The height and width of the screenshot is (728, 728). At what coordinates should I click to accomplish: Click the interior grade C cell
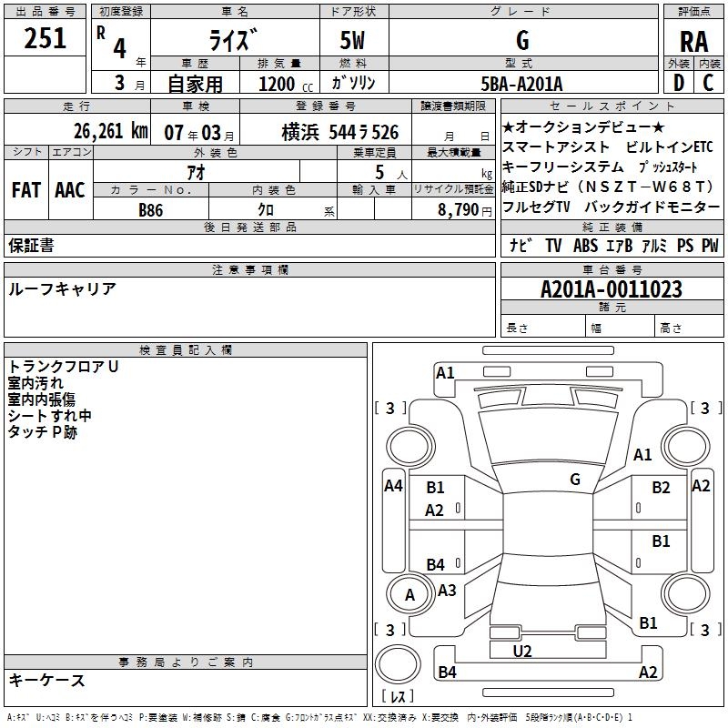coord(708,82)
